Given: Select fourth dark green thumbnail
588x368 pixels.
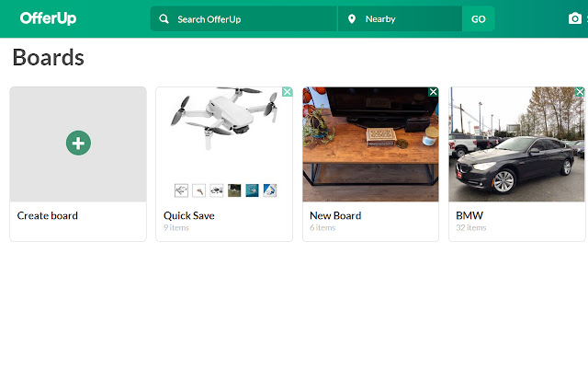Looking at the screenshot, I should [234, 190].
